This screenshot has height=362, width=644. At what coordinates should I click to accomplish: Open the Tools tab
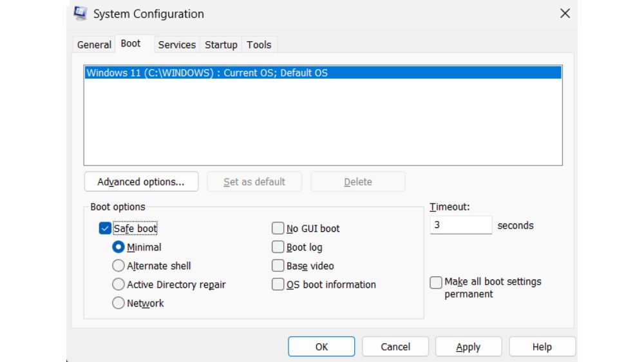pos(259,44)
